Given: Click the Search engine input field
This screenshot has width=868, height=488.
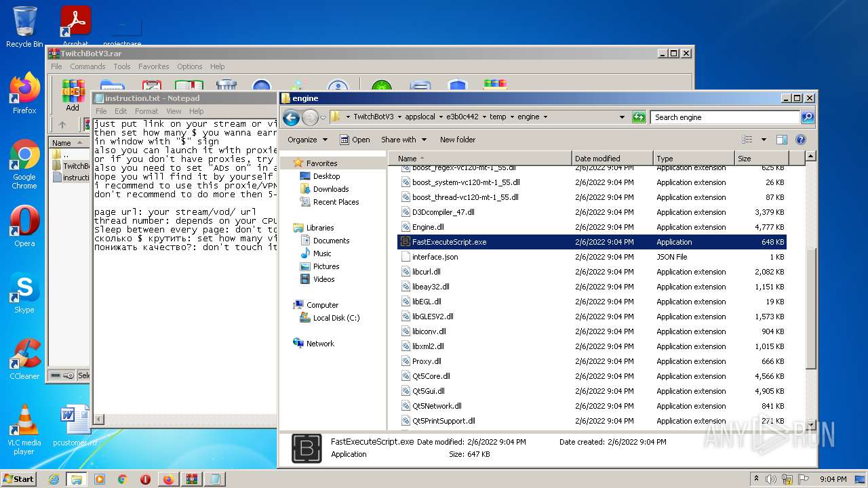Looking at the screenshot, I should tap(726, 117).
